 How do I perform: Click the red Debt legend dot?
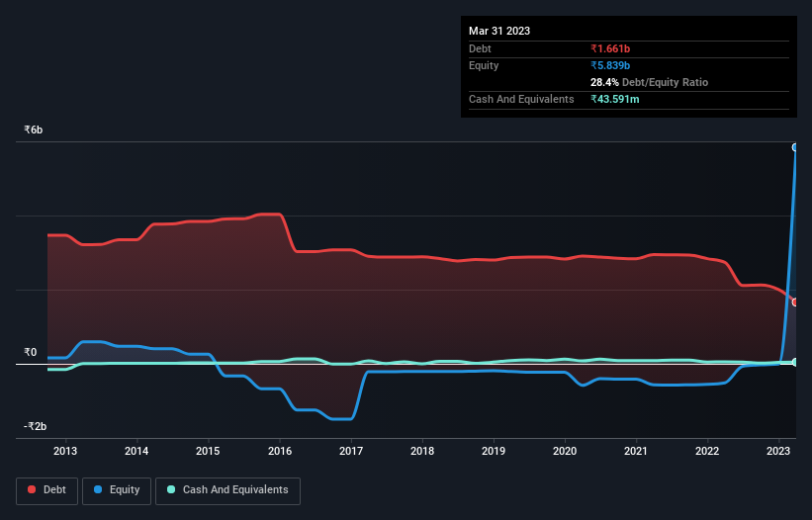(32, 489)
